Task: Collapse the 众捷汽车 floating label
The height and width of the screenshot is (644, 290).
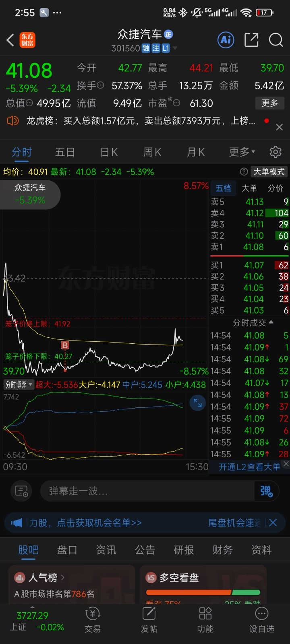Action: click(x=30, y=194)
